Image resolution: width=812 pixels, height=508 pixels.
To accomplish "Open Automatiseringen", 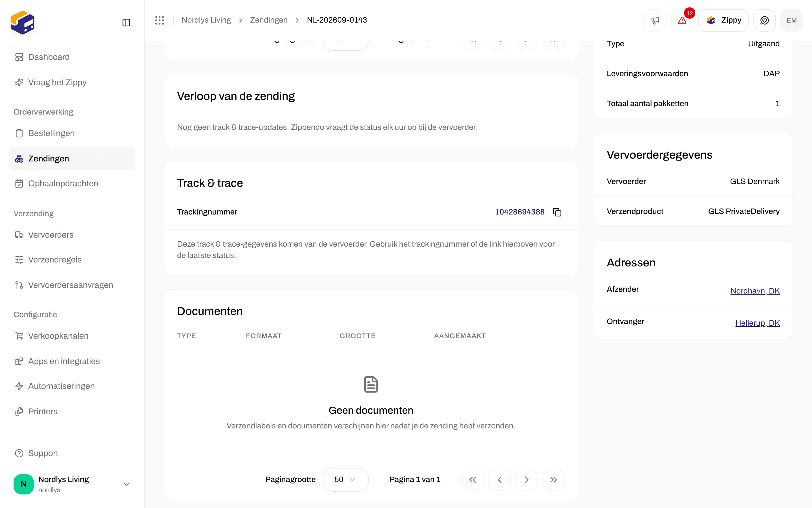I will click(72, 386).
